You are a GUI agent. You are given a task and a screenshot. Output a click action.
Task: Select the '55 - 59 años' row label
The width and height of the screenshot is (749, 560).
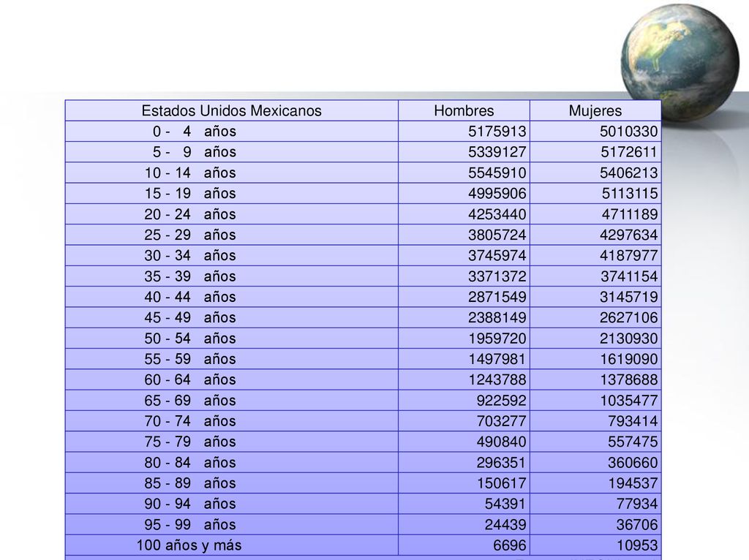click(x=190, y=359)
